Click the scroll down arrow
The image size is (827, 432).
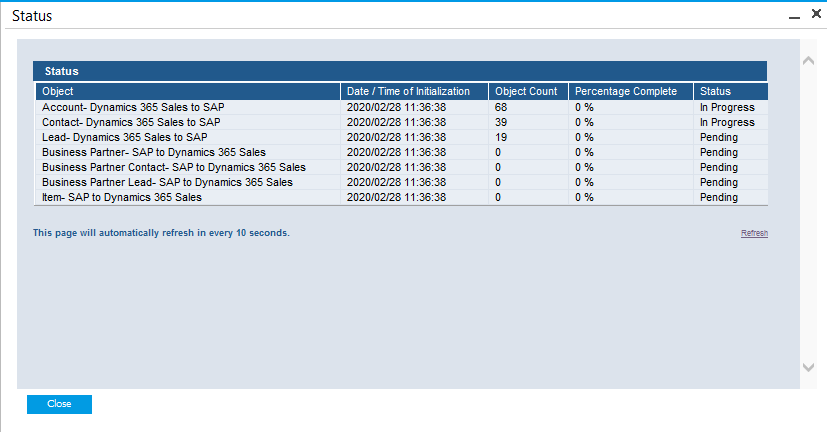[808, 368]
